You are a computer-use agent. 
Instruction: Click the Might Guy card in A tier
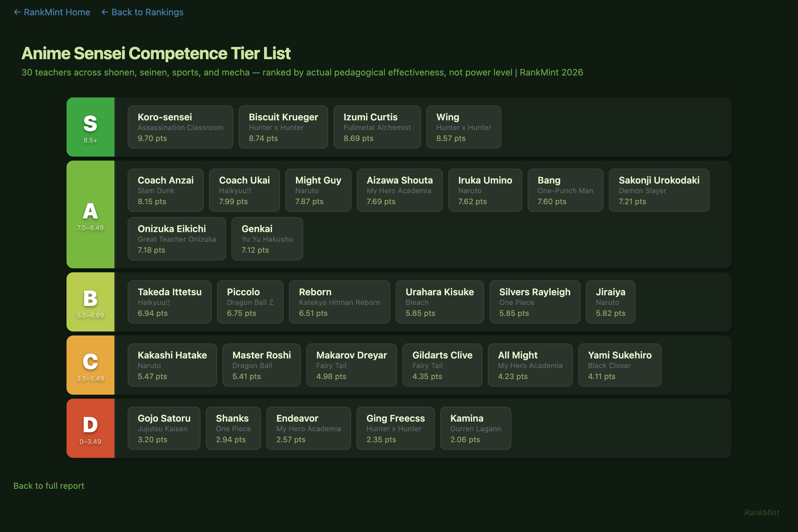(318, 190)
